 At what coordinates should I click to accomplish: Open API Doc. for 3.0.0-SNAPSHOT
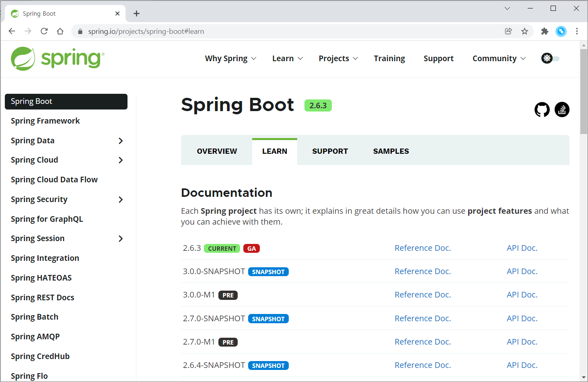pos(522,271)
